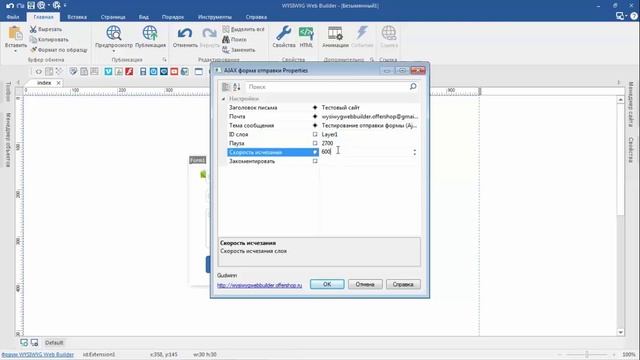The height and width of the screenshot is (360, 640).
Task: Click the canvas scrollbar down arrow
Action: tap(620, 332)
